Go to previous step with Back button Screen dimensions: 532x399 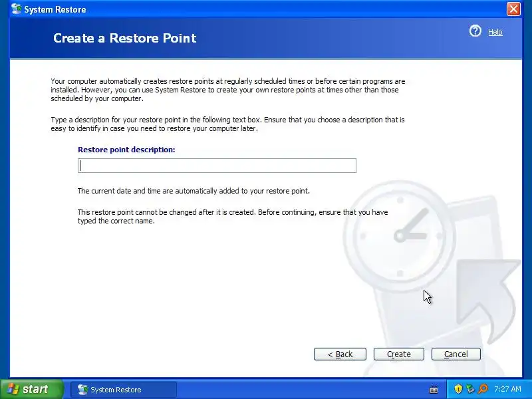[x=340, y=354]
